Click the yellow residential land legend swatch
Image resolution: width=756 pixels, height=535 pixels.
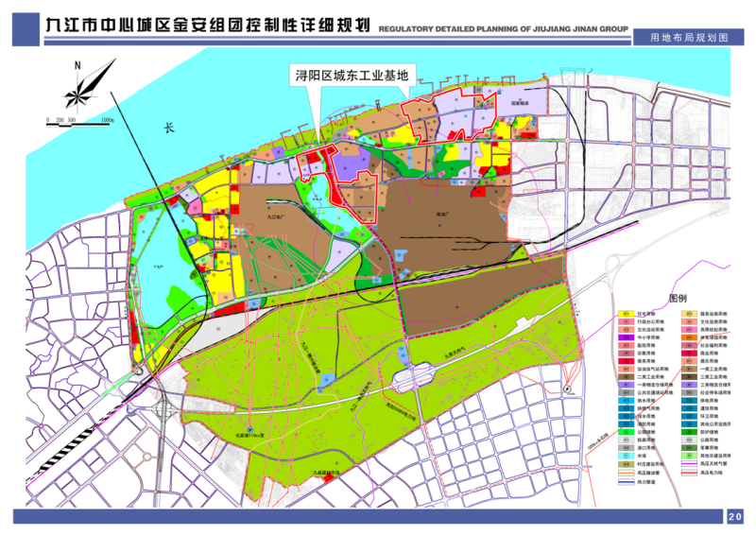627,314
